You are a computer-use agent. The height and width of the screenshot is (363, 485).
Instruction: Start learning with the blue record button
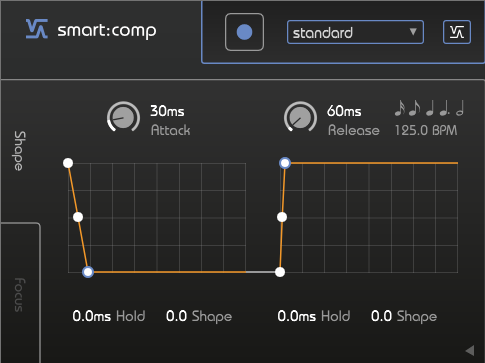pyautogui.click(x=244, y=32)
